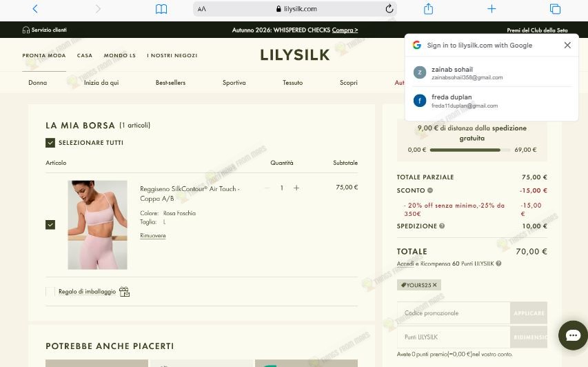The height and width of the screenshot is (367, 588).
Task: Click the SPEDIZIONE help icon
Action: [x=442, y=226]
